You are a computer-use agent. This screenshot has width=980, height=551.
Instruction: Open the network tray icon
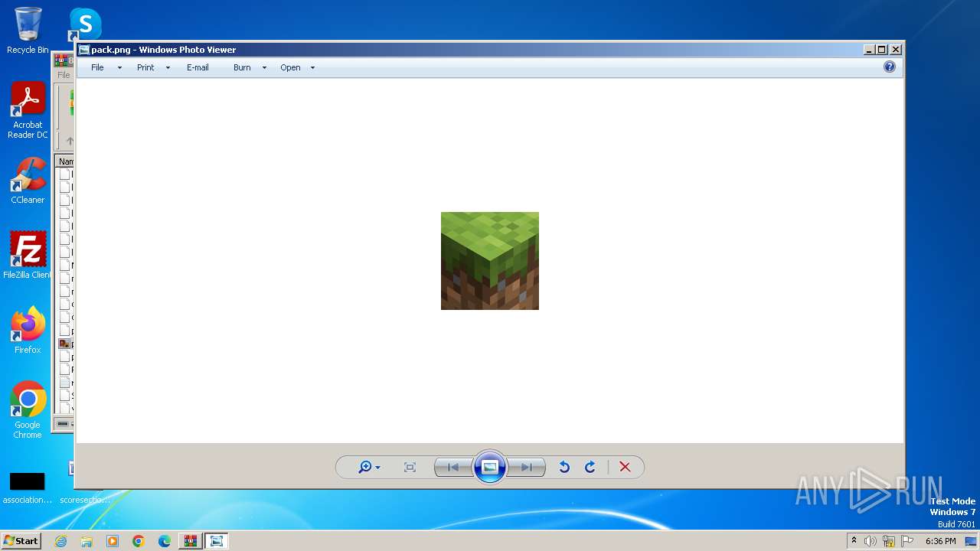[889, 541]
